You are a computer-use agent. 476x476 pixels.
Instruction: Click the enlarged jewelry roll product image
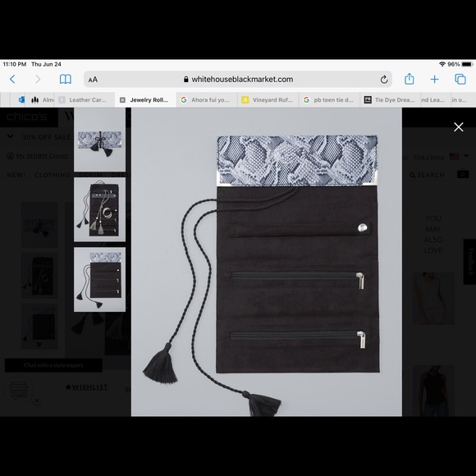pyautogui.click(x=267, y=262)
